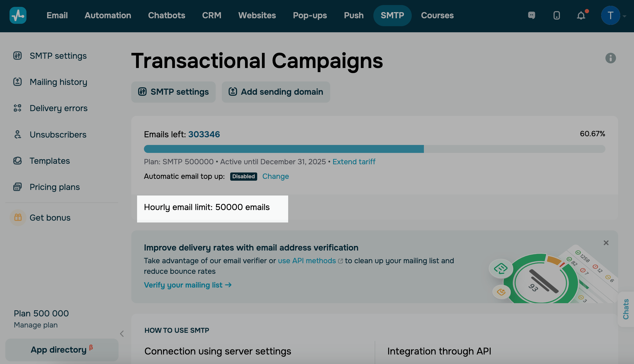634x364 pixels.
Task: Open the Courses menu item
Action: click(x=437, y=15)
